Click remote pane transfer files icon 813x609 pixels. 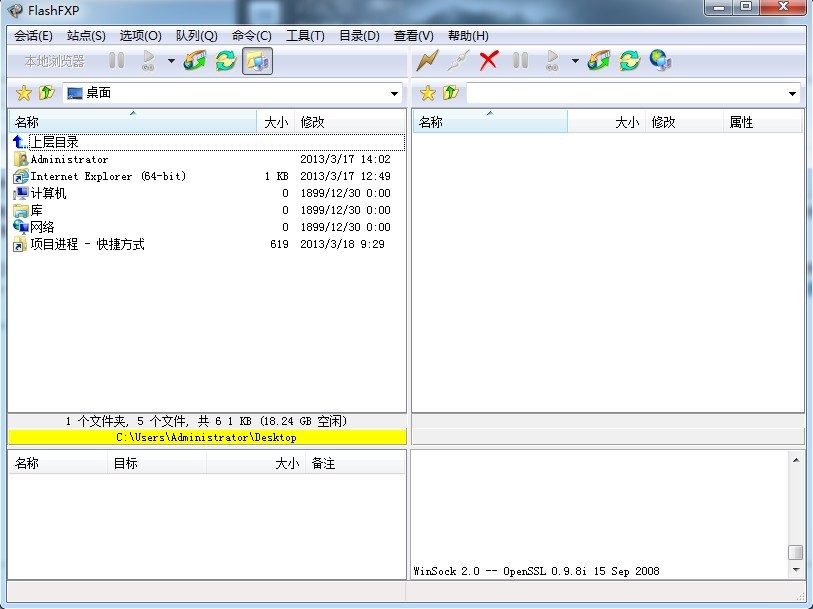(599, 61)
